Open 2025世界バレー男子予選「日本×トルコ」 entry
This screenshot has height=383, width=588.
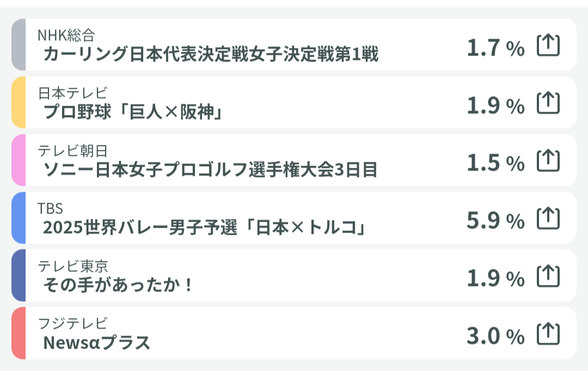click(204, 228)
